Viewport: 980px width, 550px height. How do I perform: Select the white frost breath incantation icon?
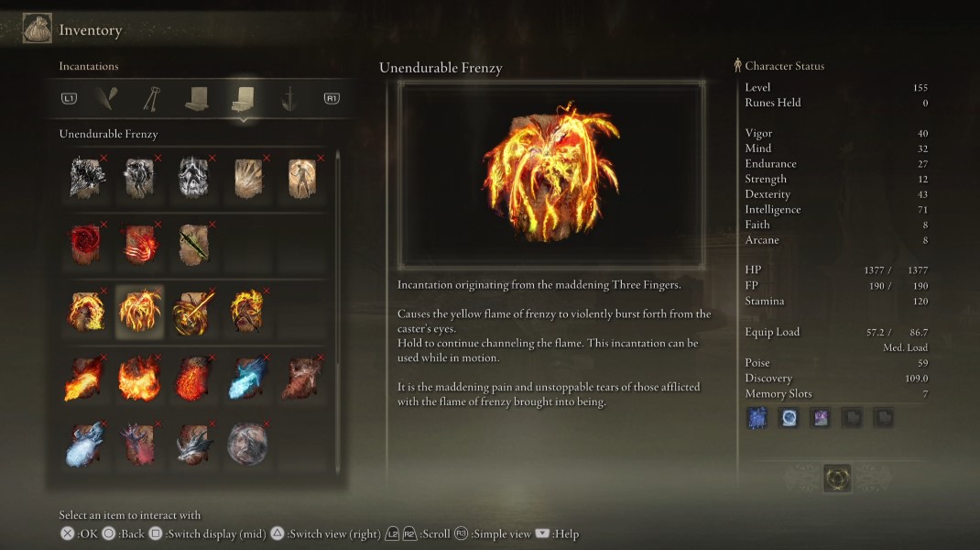(x=85, y=445)
